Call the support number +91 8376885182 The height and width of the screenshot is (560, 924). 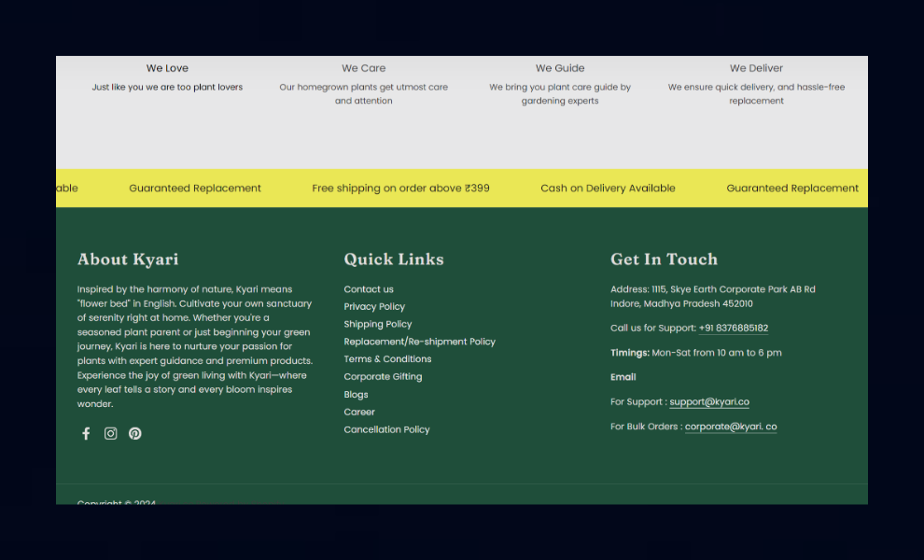(x=733, y=329)
